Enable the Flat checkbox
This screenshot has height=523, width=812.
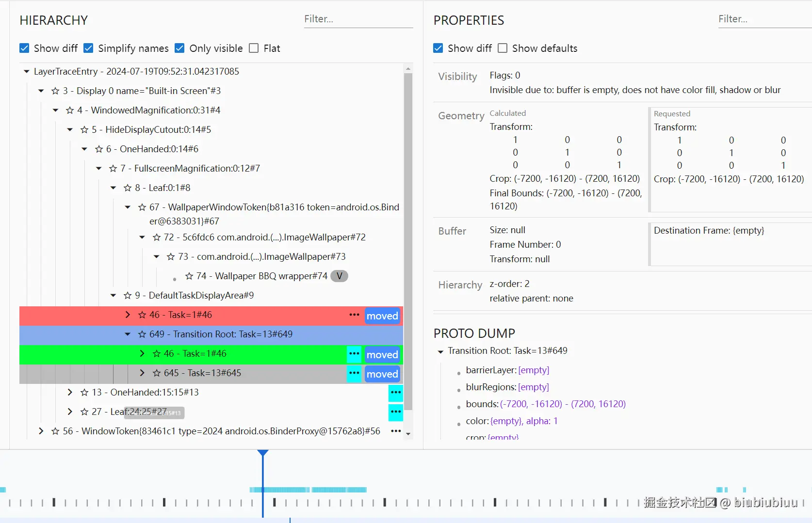coord(254,48)
